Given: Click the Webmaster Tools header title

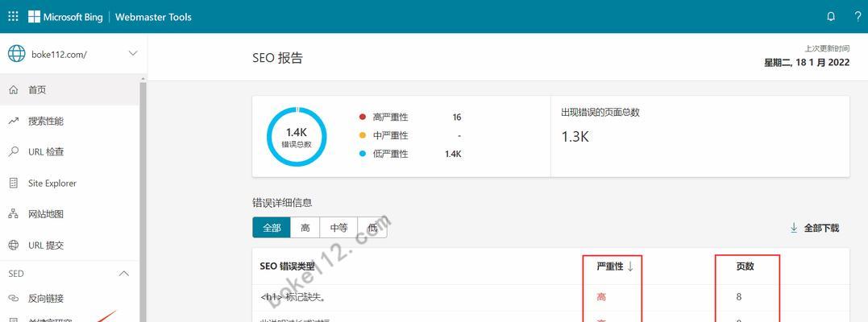Looking at the screenshot, I should point(153,17).
